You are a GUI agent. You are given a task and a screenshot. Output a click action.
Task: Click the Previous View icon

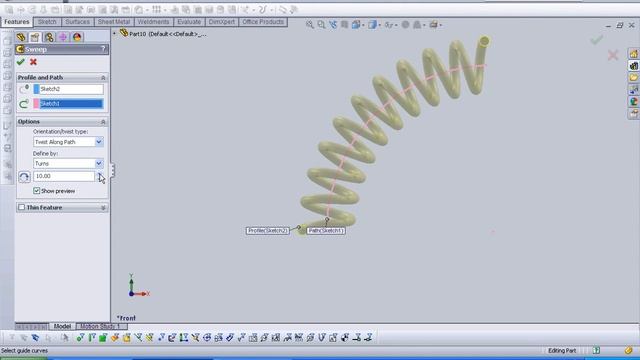point(333,25)
